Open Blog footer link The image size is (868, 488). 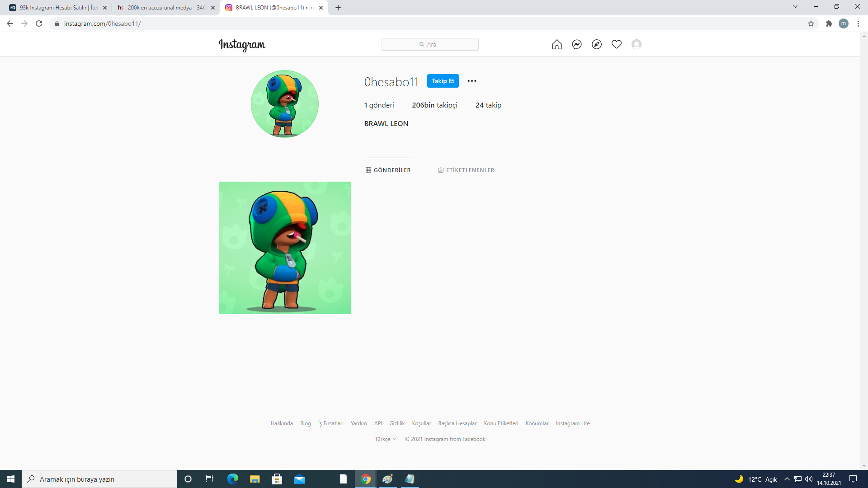[x=306, y=423]
